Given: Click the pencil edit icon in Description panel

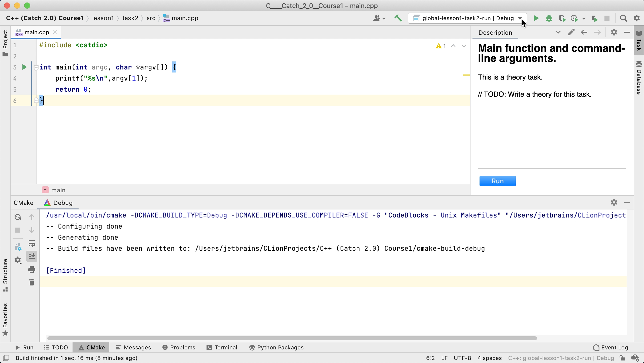Looking at the screenshot, I should tap(571, 32).
